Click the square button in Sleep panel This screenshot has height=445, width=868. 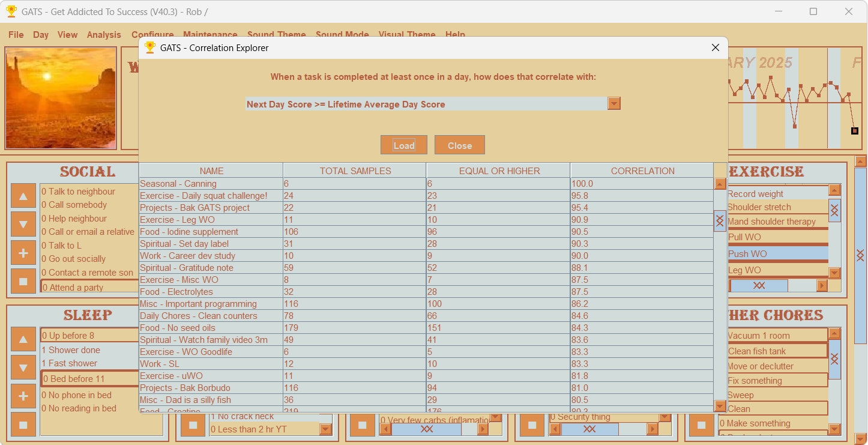(x=23, y=425)
